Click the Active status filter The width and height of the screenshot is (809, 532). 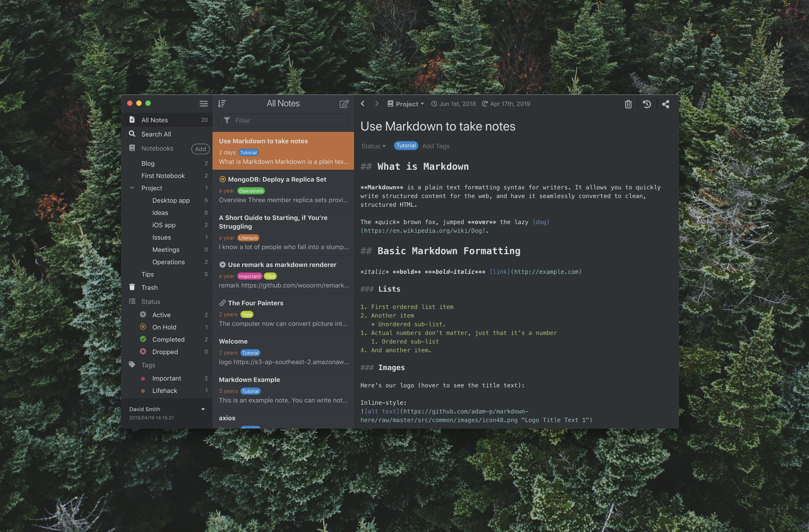[x=161, y=315]
